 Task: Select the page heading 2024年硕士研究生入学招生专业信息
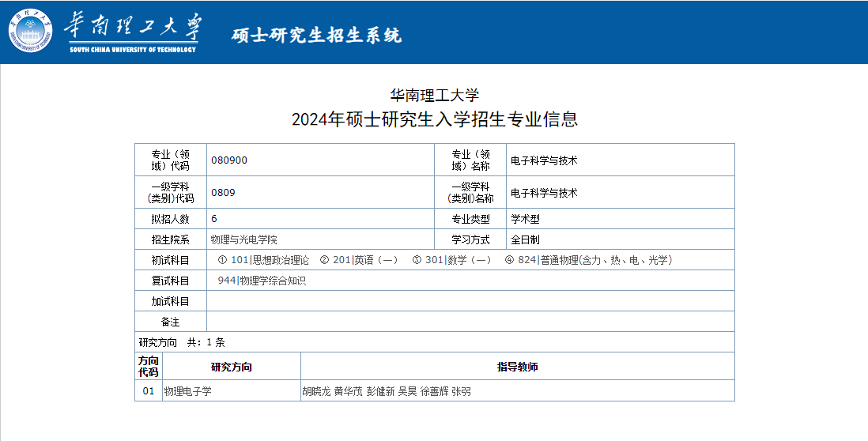tap(435, 119)
